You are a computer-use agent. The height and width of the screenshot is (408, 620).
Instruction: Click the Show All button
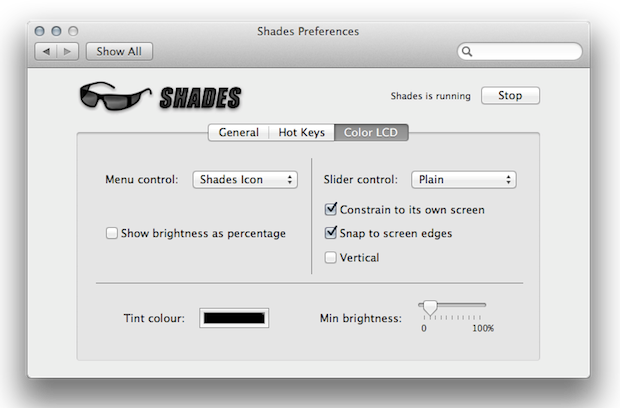click(x=119, y=51)
